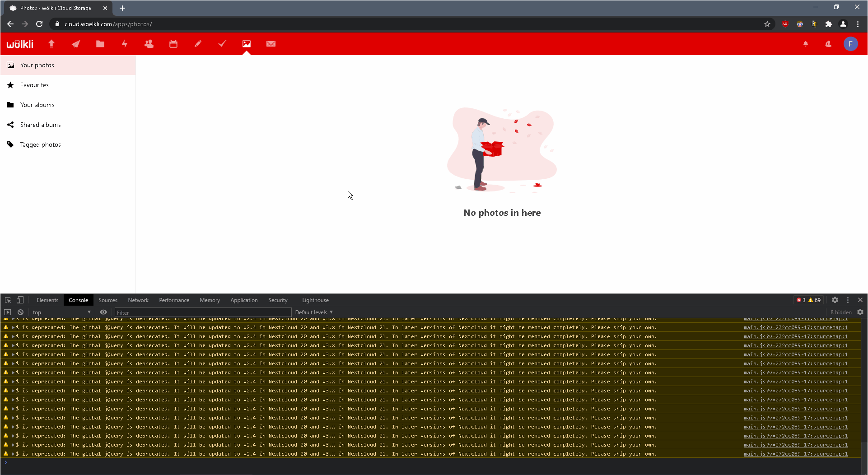Show the 8 hidden console messages
The height and width of the screenshot is (475, 868).
(840, 312)
